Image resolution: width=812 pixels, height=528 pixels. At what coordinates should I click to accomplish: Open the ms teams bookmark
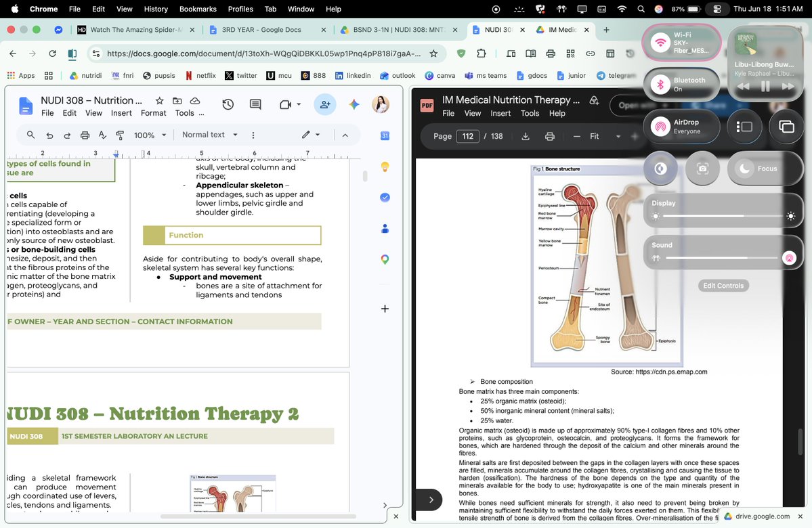tap(485, 76)
